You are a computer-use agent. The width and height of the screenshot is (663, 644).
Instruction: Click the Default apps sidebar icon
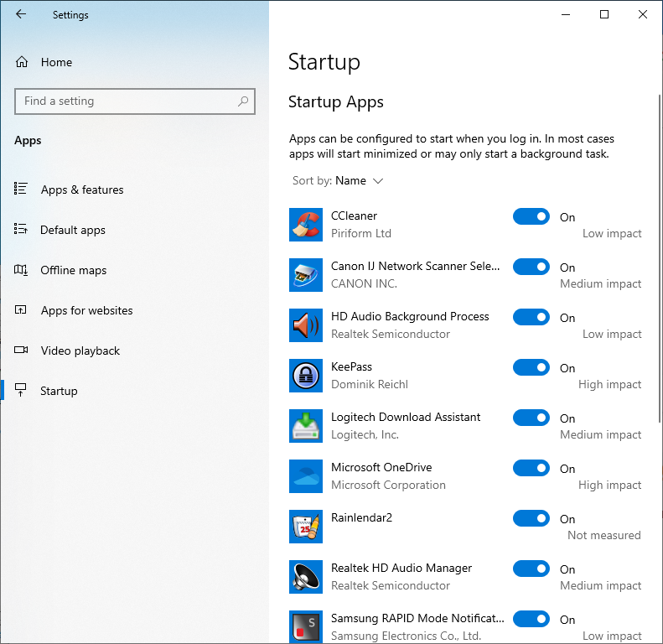click(x=21, y=229)
